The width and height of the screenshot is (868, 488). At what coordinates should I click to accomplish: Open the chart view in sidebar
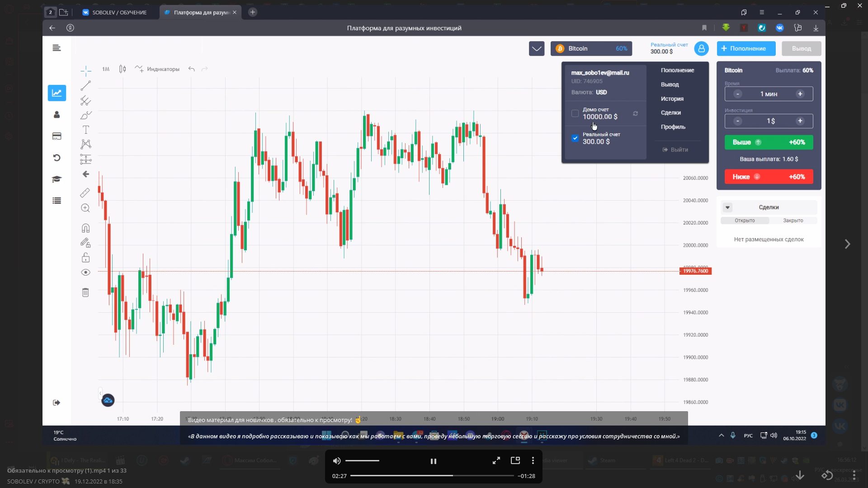tap(57, 93)
